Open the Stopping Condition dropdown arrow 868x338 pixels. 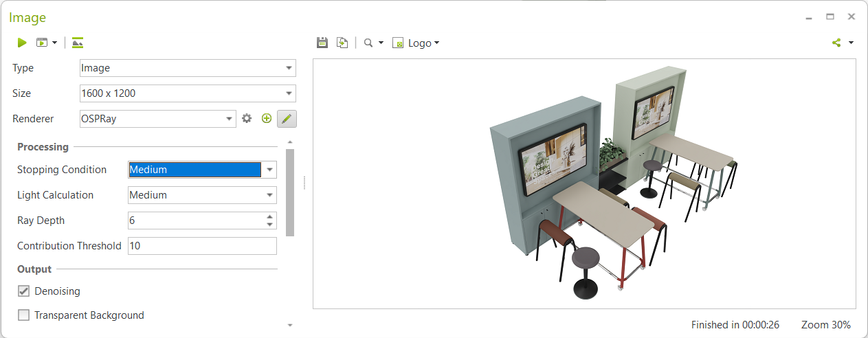click(270, 170)
